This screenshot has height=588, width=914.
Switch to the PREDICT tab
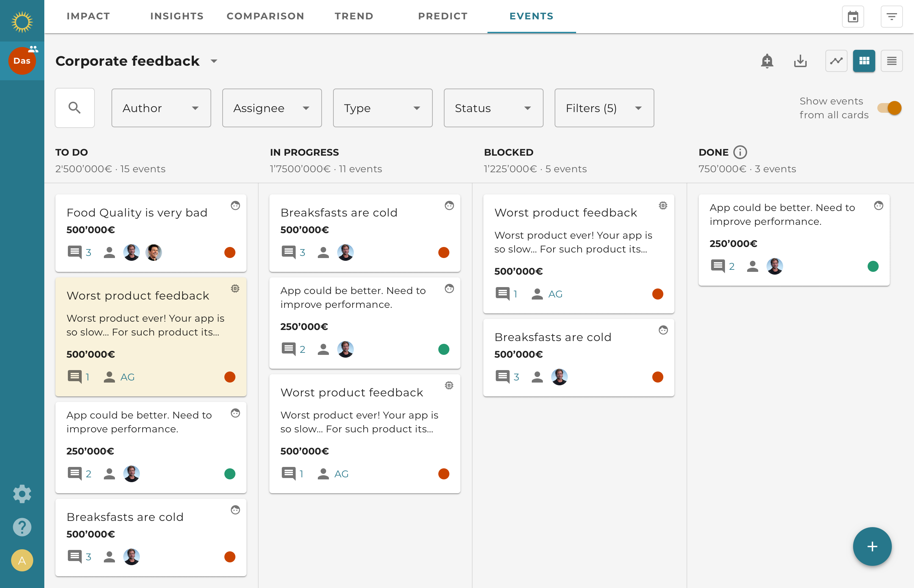(442, 16)
